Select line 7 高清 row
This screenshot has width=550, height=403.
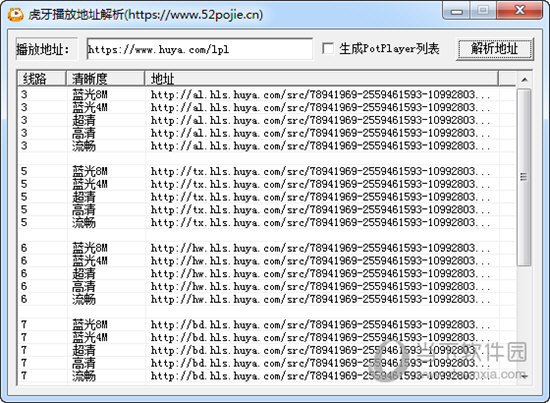coord(267,363)
